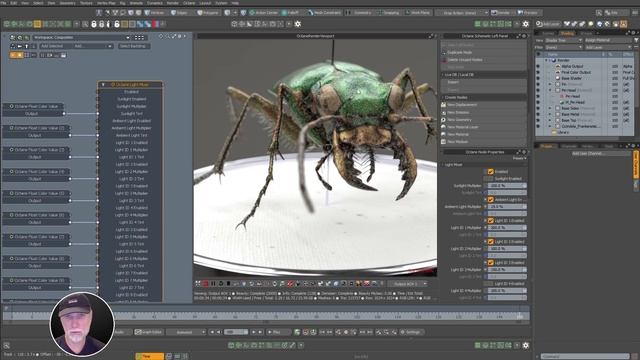Select Final Color Output in Shader Tree
Viewport: 640px width, 360px height.
point(576,72)
